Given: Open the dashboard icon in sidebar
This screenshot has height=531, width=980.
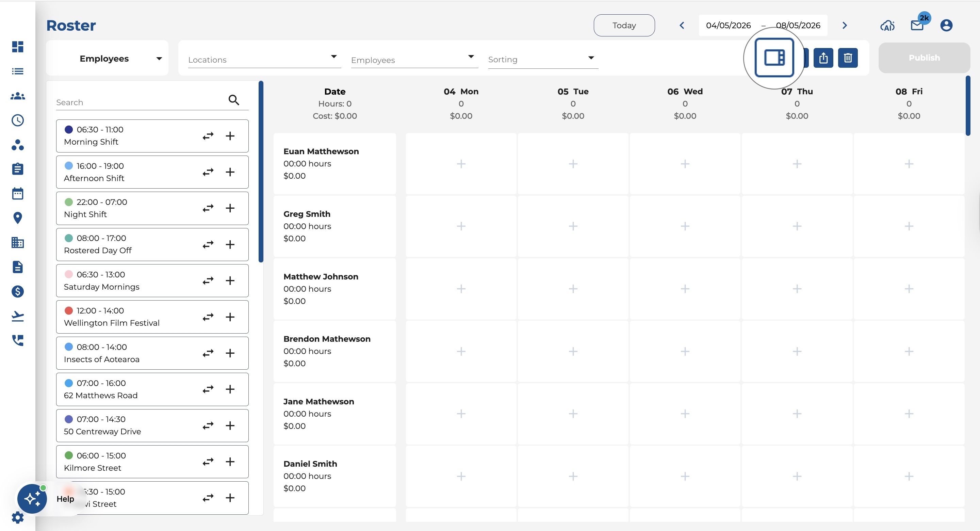Looking at the screenshot, I should 17,47.
